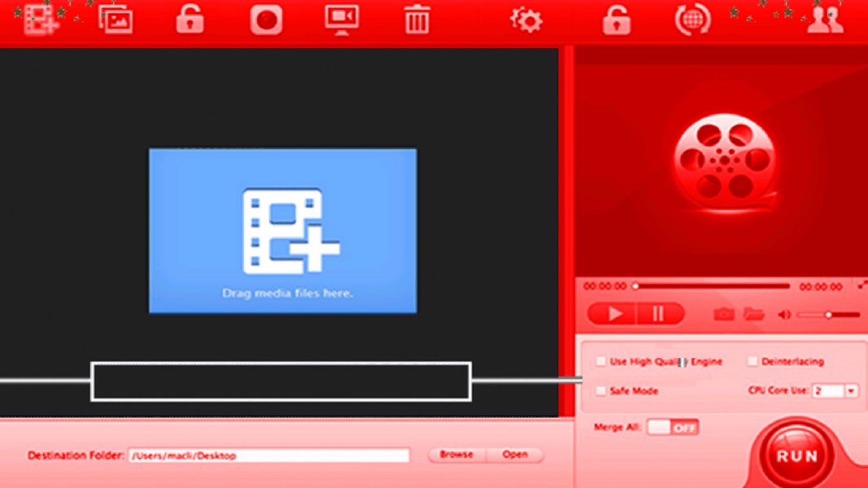Click the CPU Core Use label

point(779,390)
